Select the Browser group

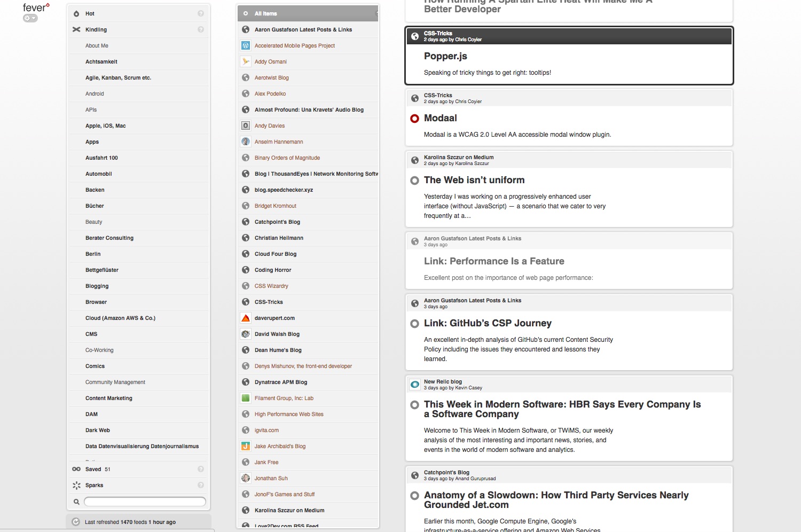point(139,302)
